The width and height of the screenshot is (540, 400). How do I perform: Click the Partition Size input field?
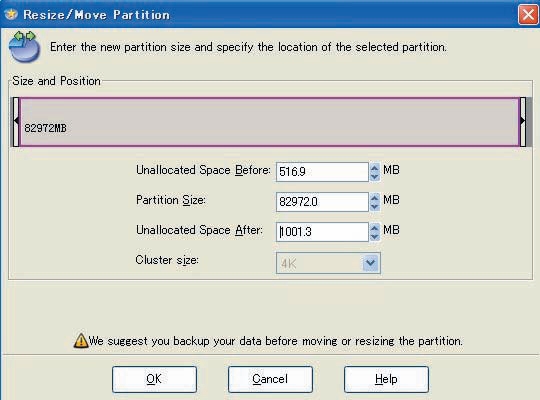(x=322, y=202)
